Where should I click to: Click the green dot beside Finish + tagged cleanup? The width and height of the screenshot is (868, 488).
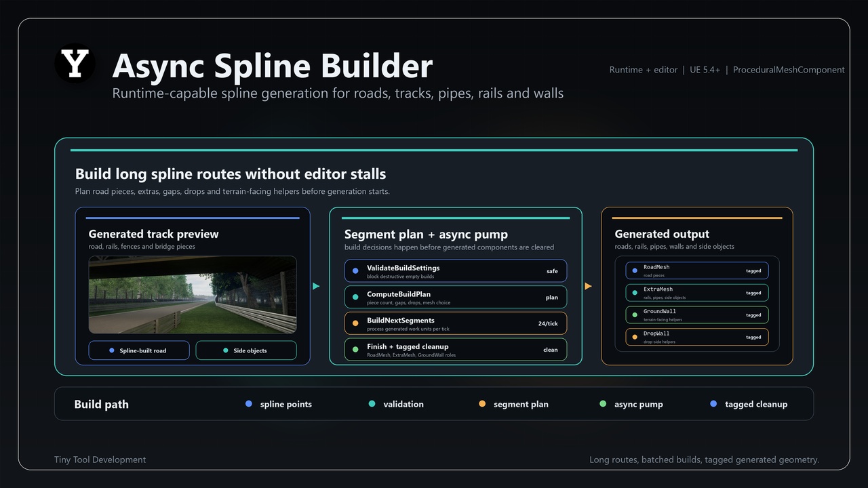point(355,350)
